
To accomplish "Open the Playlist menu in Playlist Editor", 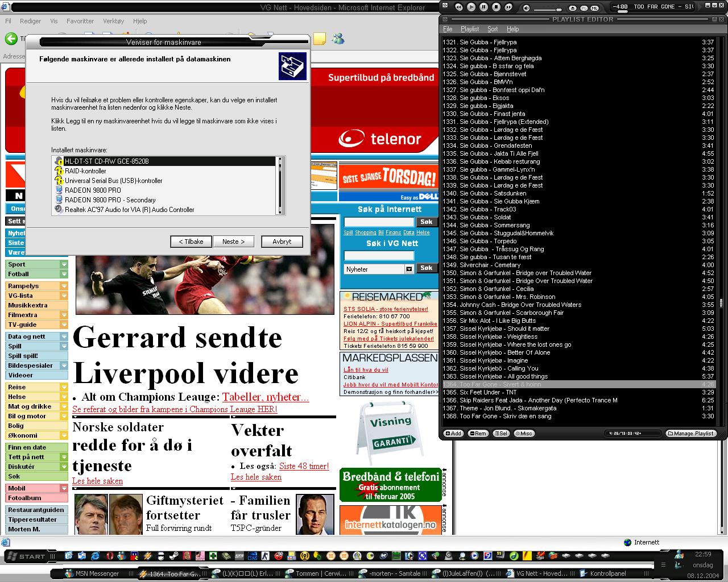I will (x=470, y=29).
